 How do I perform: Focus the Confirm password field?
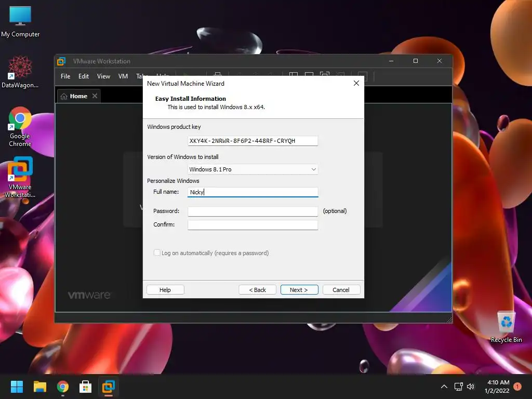(253, 225)
